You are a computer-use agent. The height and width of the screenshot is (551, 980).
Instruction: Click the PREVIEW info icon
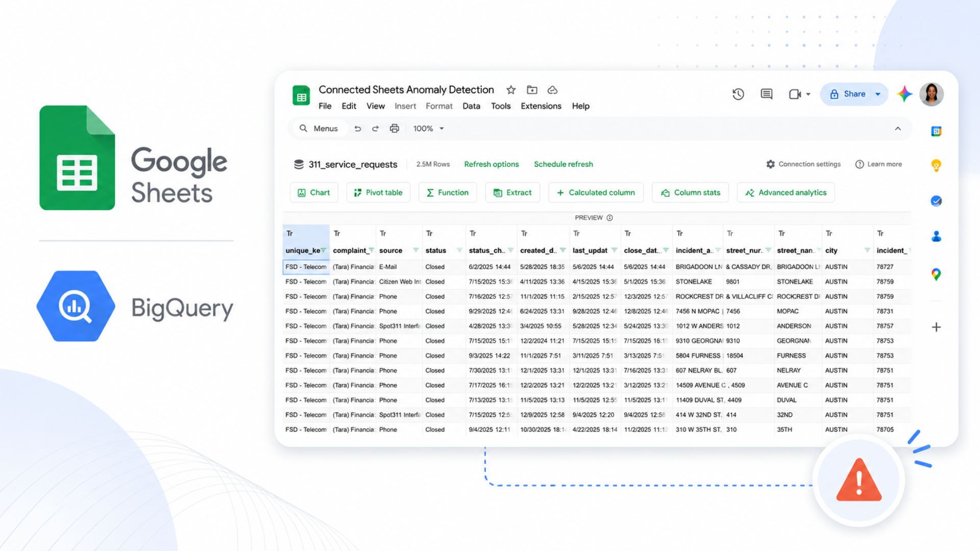[x=609, y=218]
